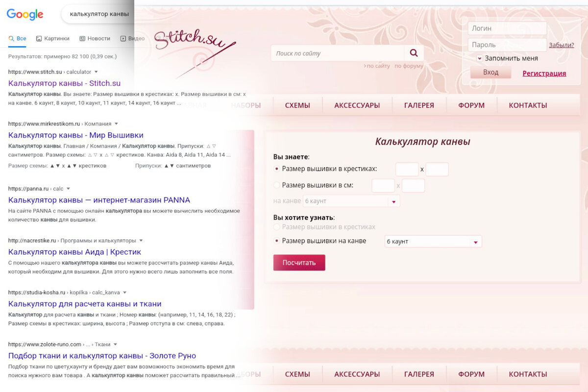
Task: Click the second size-in-cm field
Action: [413, 186]
